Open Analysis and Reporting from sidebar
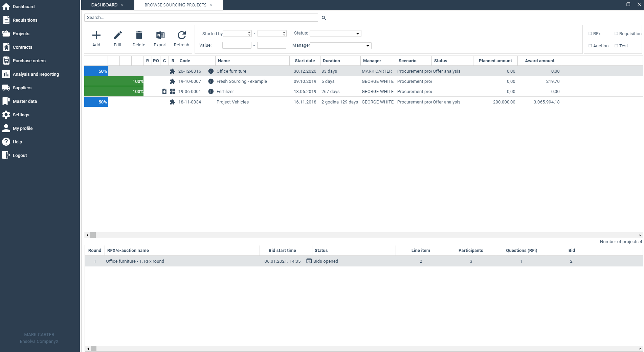Screen dimensions: 644x352 [36, 74]
